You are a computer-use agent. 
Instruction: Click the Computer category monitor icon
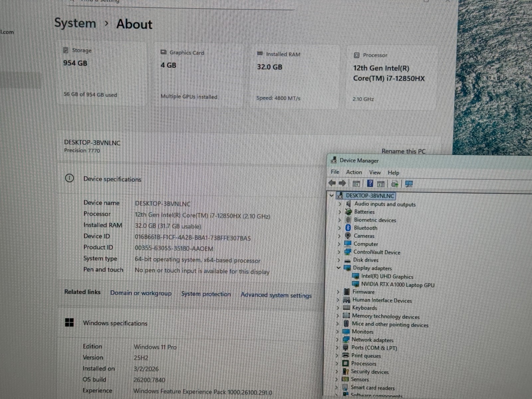click(x=348, y=243)
